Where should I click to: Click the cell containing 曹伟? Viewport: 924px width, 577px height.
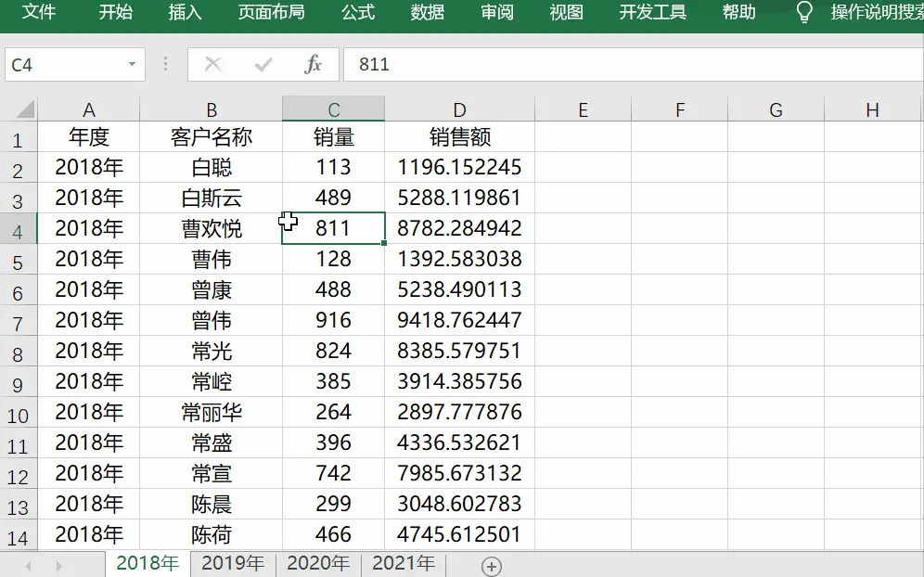212,260
